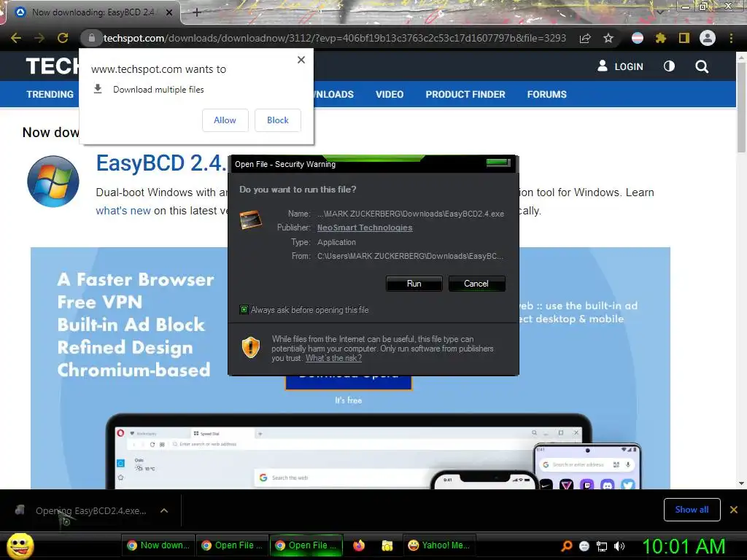Image resolution: width=747 pixels, height=560 pixels.
Task: Block techspot.com from downloading multiple files
Action: coord(277,120)
